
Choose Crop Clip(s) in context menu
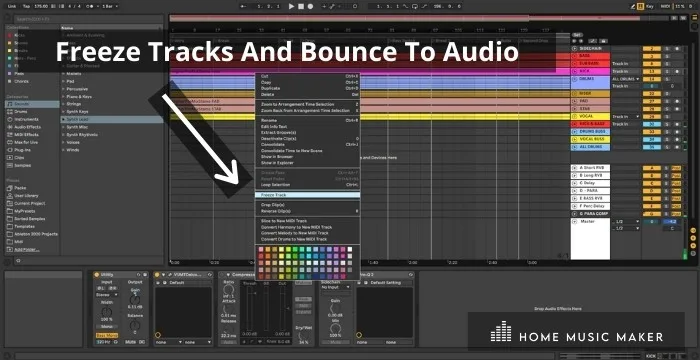pos(307,205)
